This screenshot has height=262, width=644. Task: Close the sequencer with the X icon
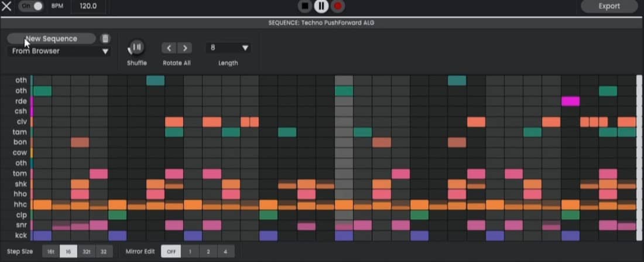coord(6,6)
